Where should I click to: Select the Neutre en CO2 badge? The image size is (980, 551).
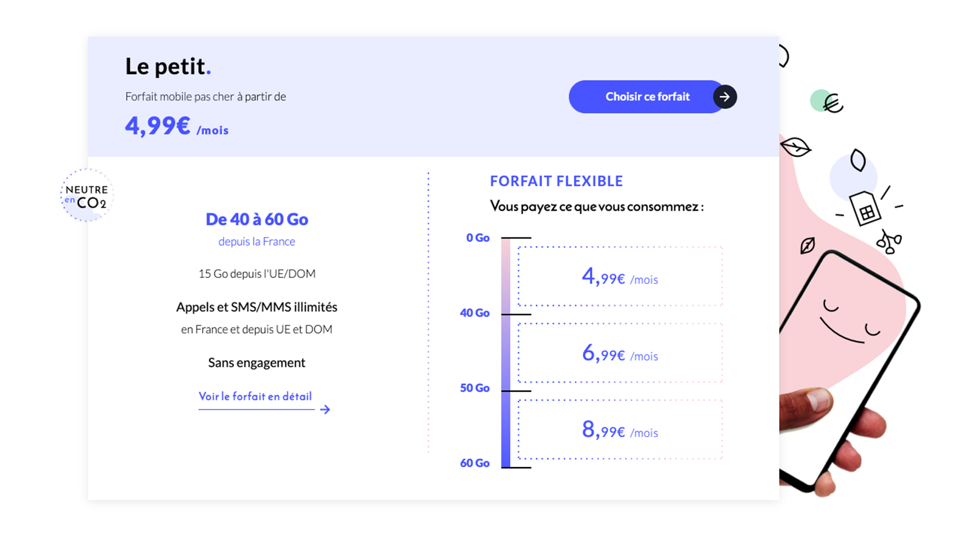[86, 195]
